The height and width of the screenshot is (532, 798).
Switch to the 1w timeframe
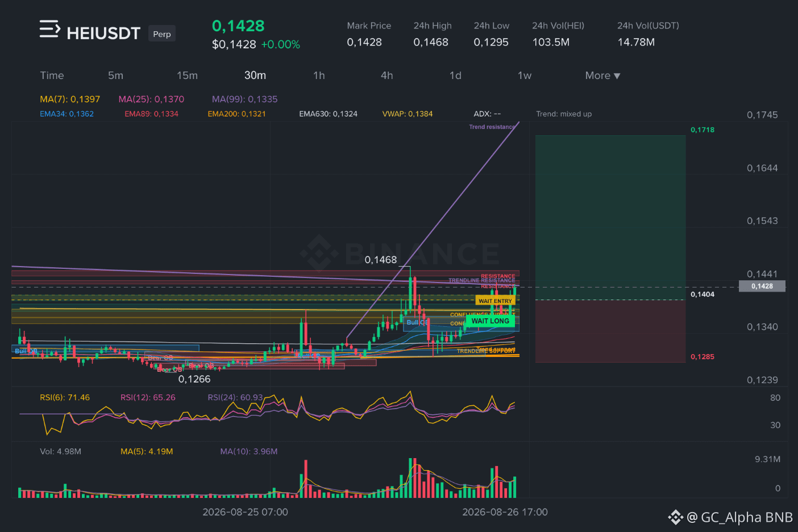point(525,76)
